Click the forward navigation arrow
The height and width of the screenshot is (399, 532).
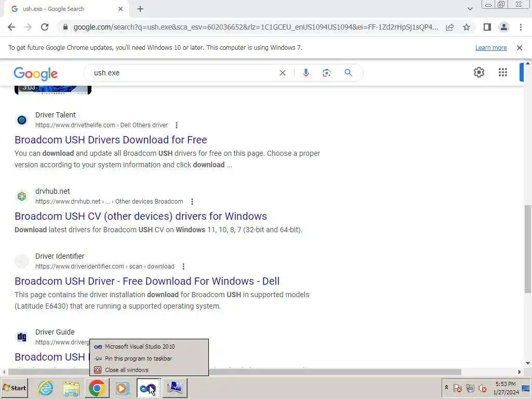click(x=28, y=27)
